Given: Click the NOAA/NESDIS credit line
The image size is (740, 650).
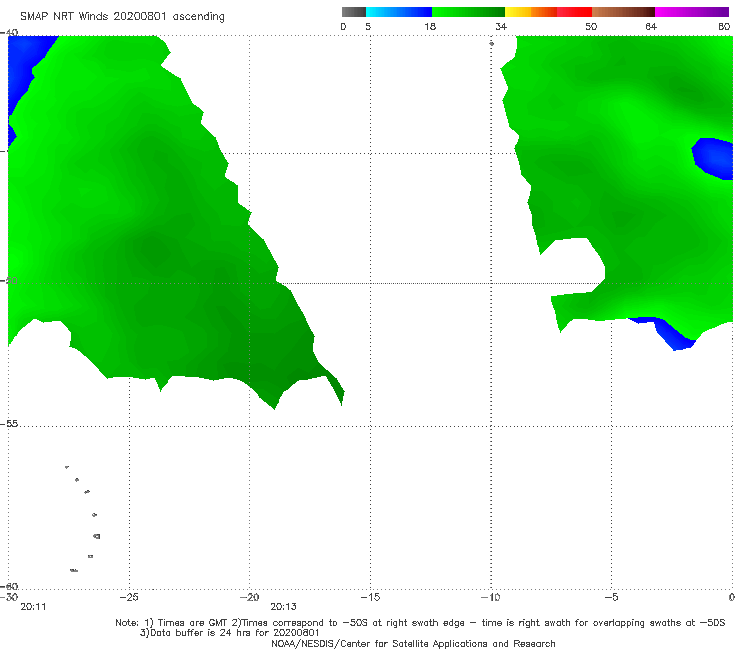Looking at the screenshot, I should point(413,644).
